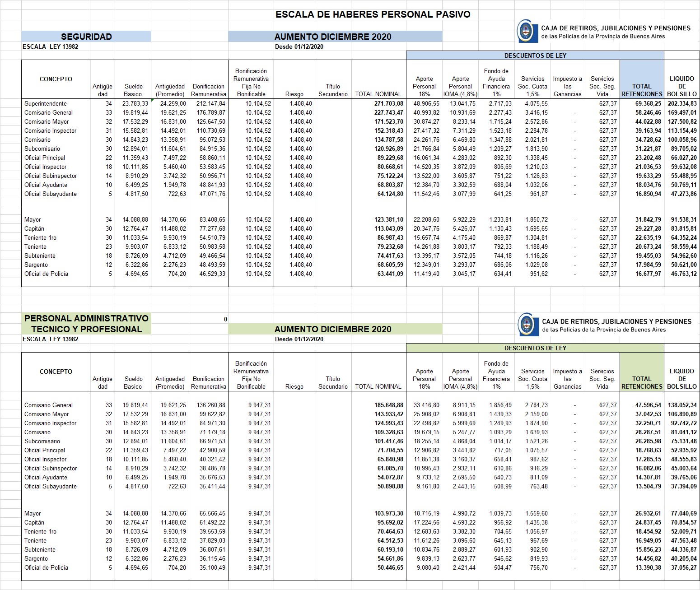Select total nominal 123.381,10 in Mayor row

point(388,220)
